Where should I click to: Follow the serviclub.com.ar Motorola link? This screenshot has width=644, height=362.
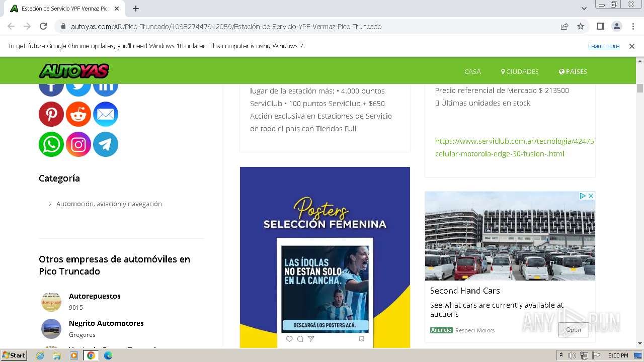point(515,147)
